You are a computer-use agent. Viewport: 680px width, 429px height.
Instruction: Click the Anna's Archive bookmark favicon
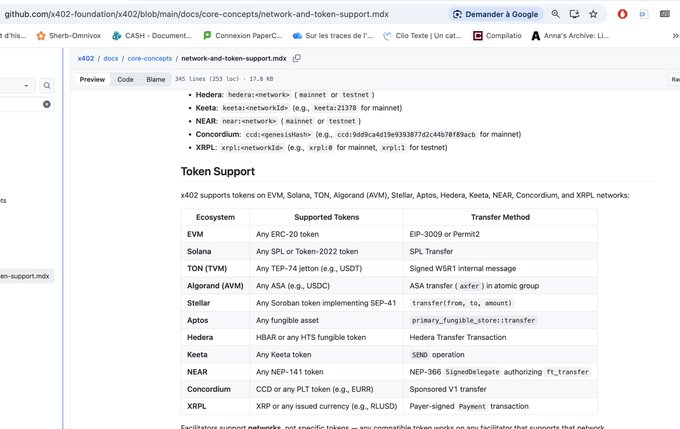536,36
